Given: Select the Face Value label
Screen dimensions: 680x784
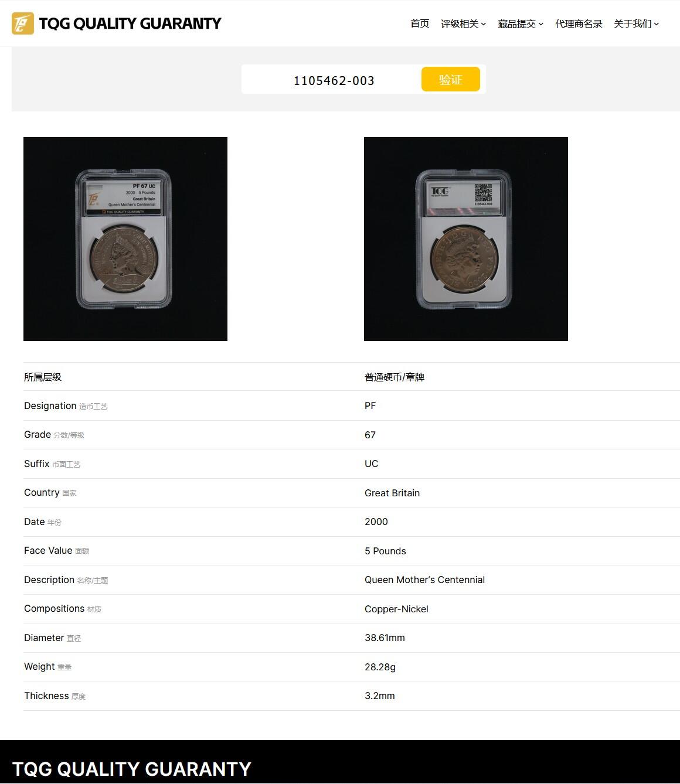Looking at the screenshot, I should pos(48,550).
